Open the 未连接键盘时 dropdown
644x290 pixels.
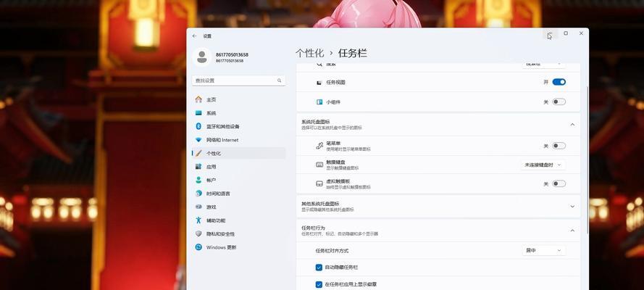pyautogui.click(x=543, y=165)
